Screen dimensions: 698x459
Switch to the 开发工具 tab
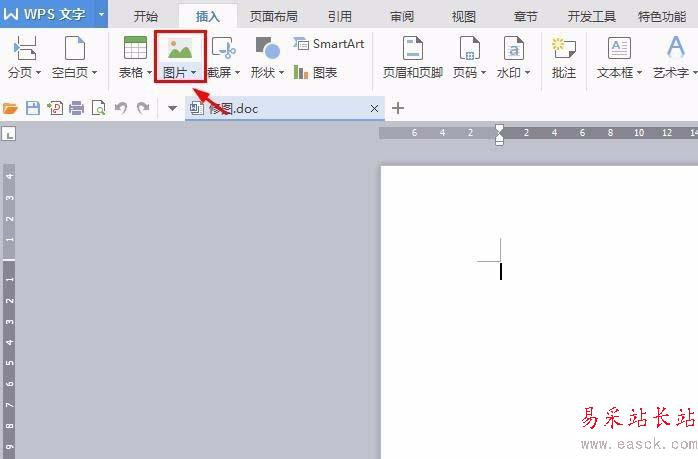592,16
